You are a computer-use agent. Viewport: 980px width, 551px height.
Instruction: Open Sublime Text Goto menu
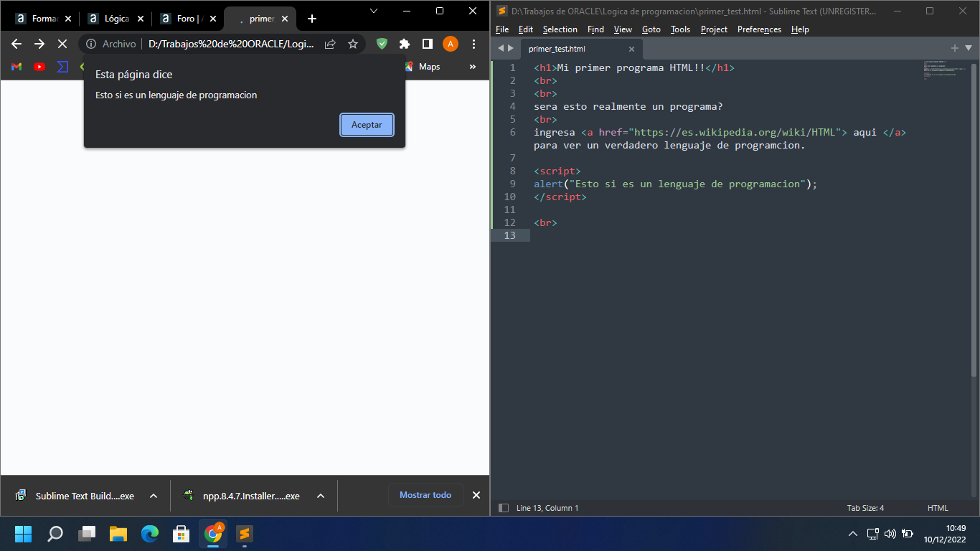coord(651,29)
